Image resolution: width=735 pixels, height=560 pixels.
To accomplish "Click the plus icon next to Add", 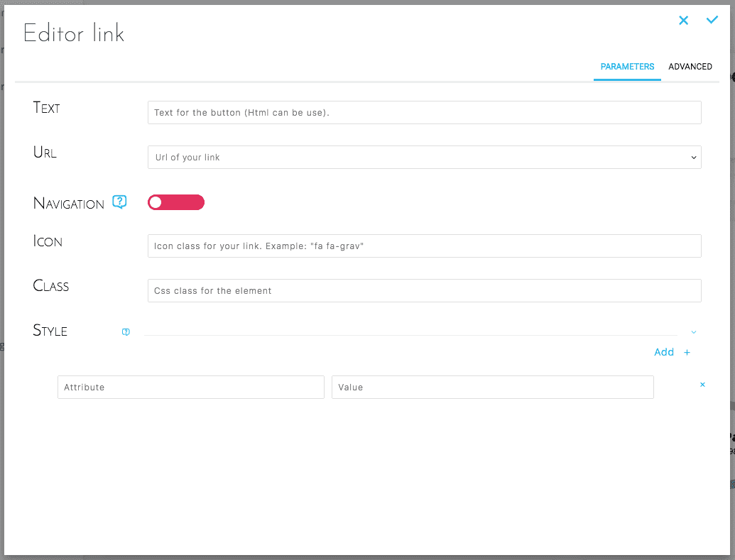I will pos(687,353).
